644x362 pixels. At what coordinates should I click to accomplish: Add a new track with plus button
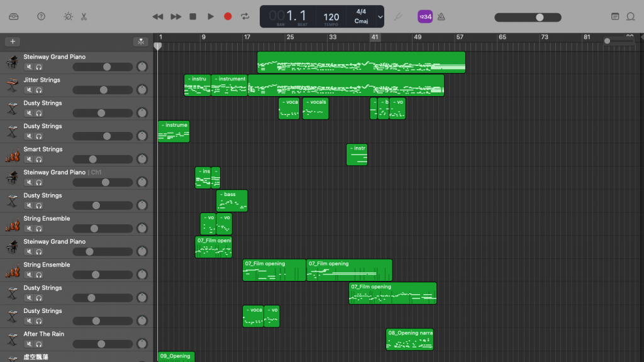pyautogui.click(x=13, y=41)
